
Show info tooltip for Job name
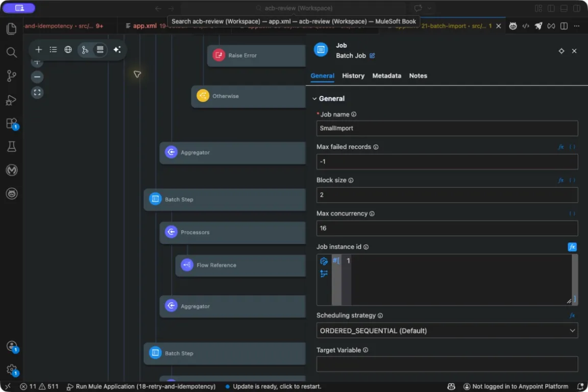click(354, 114)
